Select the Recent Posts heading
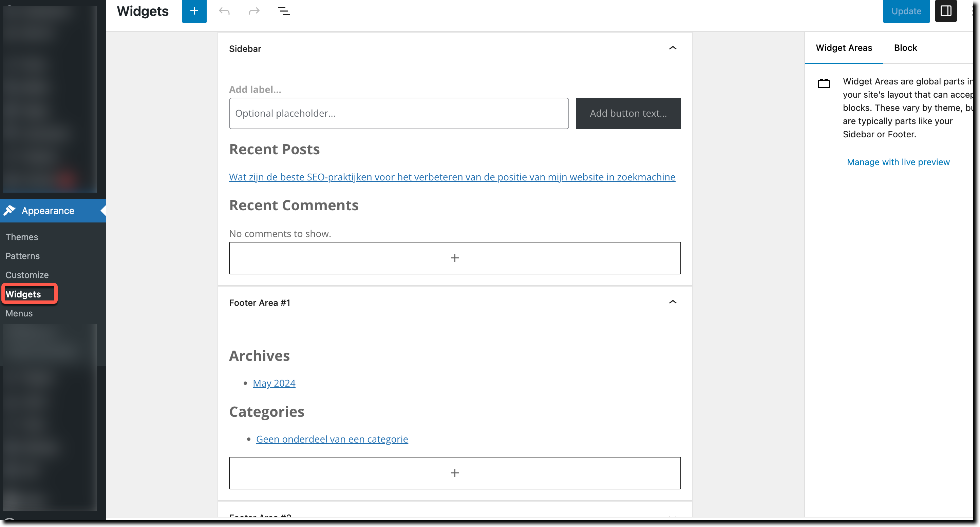The image size is (980, 527). [274, 149]
